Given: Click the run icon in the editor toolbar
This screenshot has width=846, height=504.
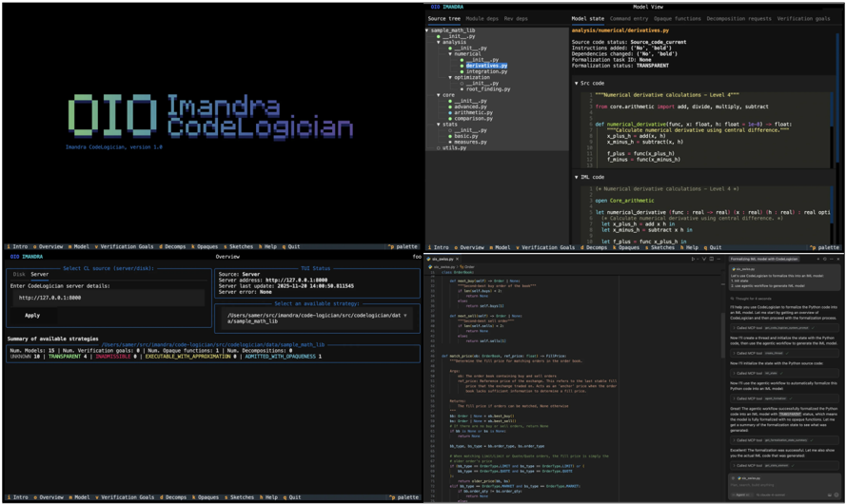Looking at the screenshot, I should 693,259.
